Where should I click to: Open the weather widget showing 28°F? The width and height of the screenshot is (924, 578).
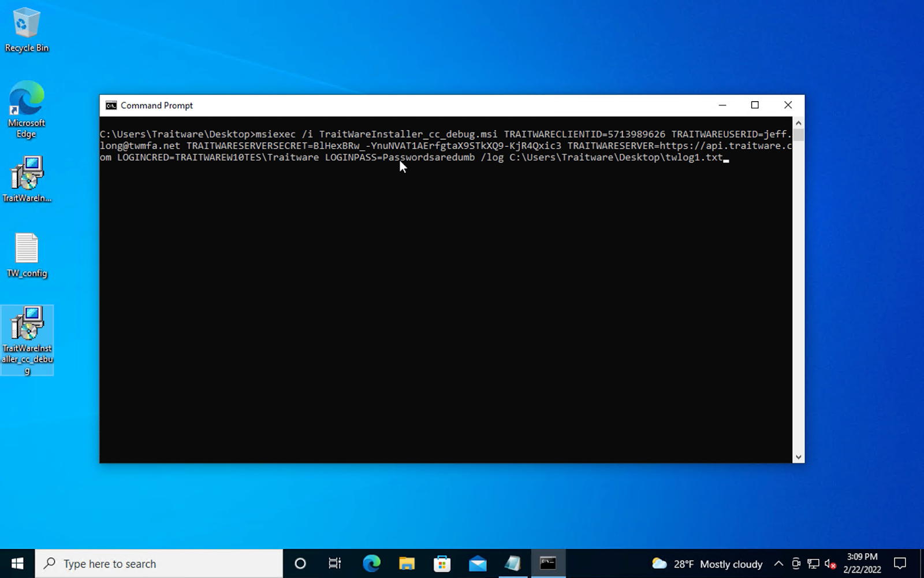(x=707, y=564)
